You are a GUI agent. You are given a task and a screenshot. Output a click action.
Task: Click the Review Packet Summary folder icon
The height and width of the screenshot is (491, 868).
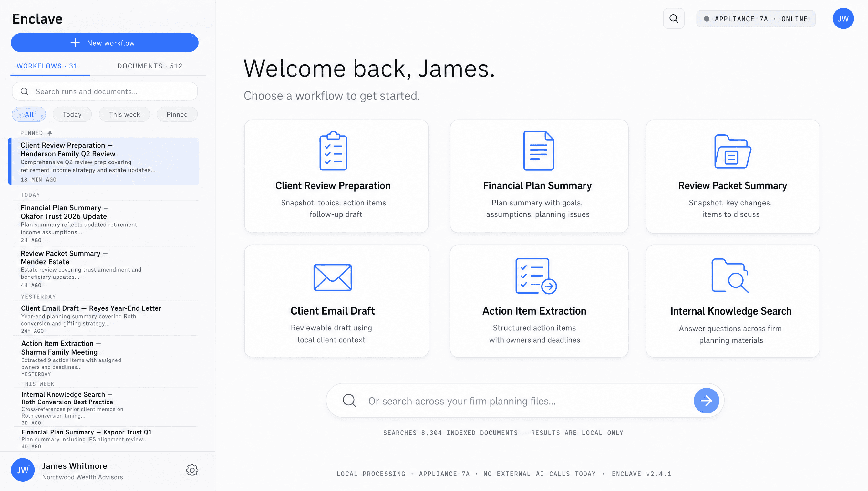coord(732,151)
